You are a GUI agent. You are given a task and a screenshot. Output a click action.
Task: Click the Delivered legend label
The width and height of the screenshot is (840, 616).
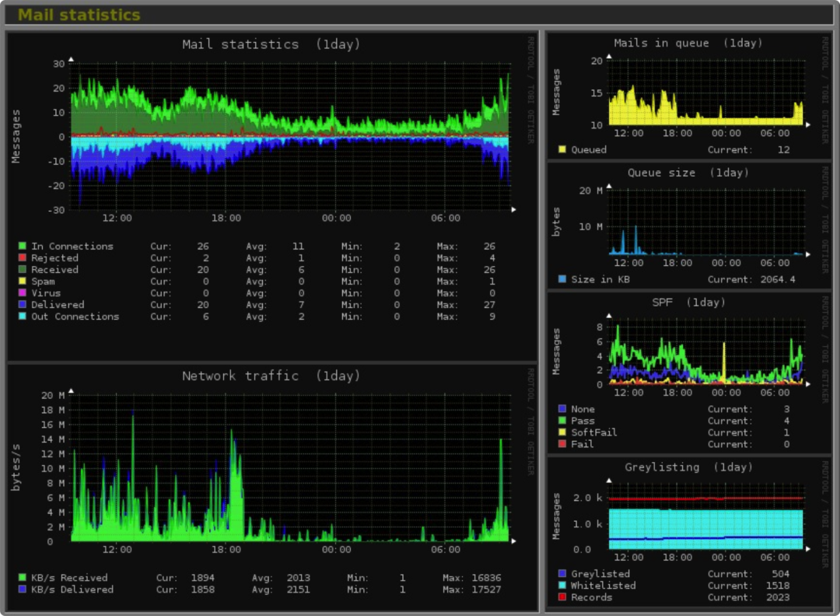point(58,305)
